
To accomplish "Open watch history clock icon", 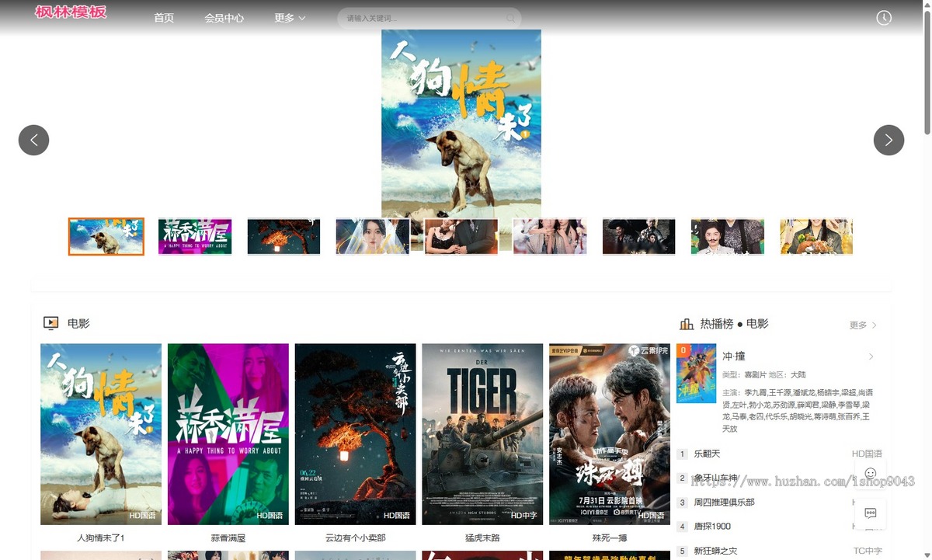I will [884, 18].
